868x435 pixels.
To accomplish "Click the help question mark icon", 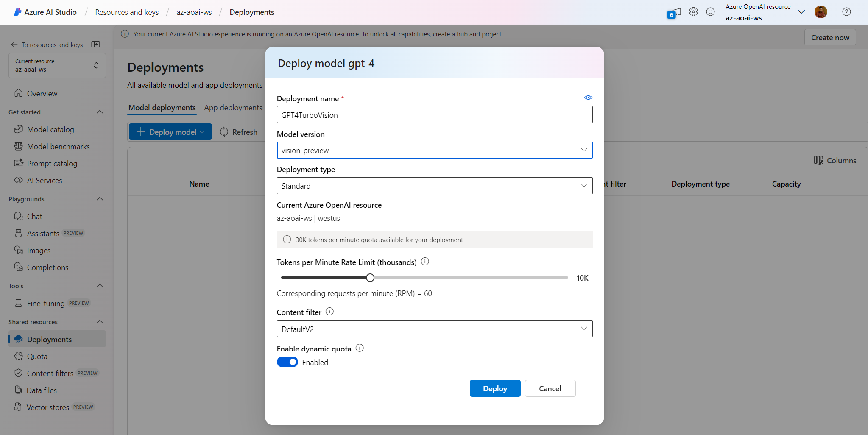I will click(846, 12).
